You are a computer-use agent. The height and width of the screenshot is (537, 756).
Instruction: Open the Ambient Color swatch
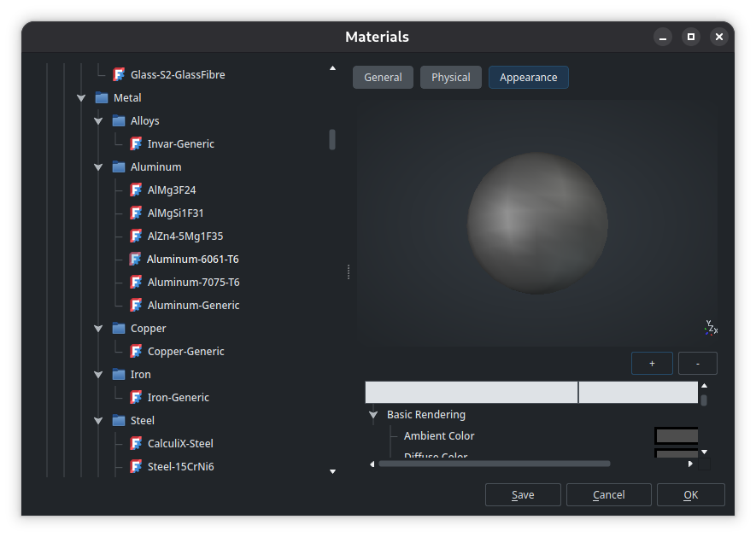677,435
